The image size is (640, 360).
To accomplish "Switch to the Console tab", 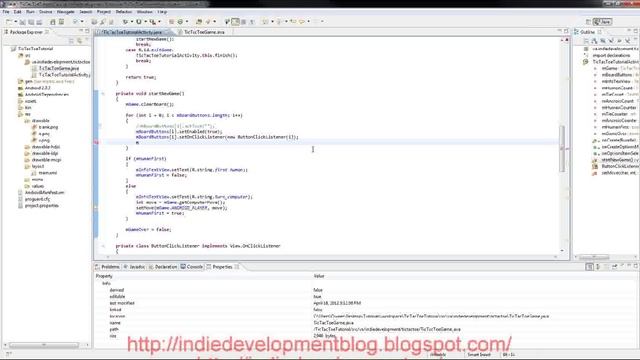I will click(192, 267).
